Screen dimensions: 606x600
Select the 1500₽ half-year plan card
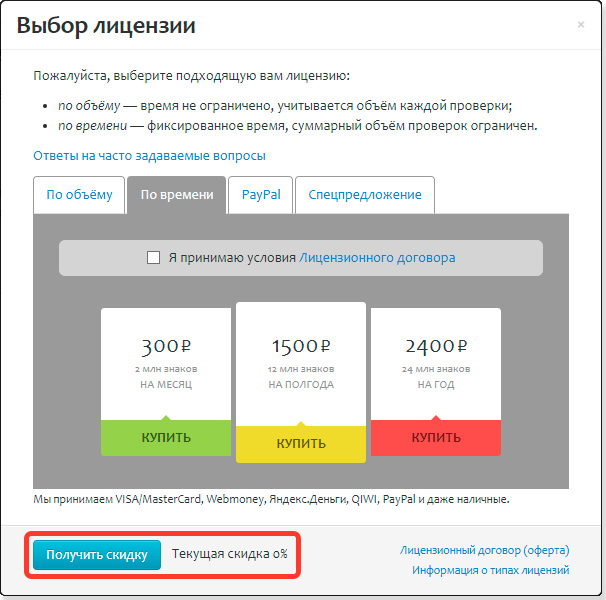pos(301,364)
